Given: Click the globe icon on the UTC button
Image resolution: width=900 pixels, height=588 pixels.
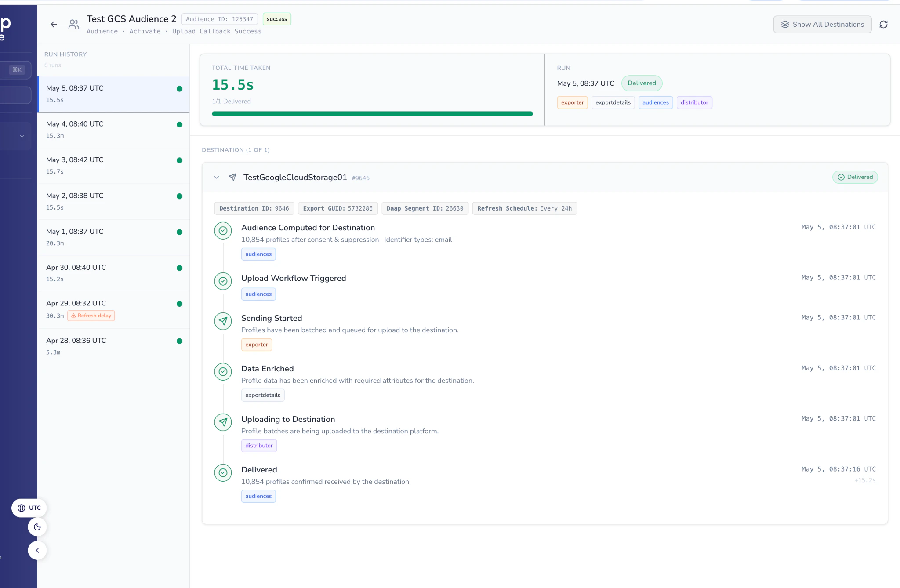Looking at the screenshot, I should point(21,508).
